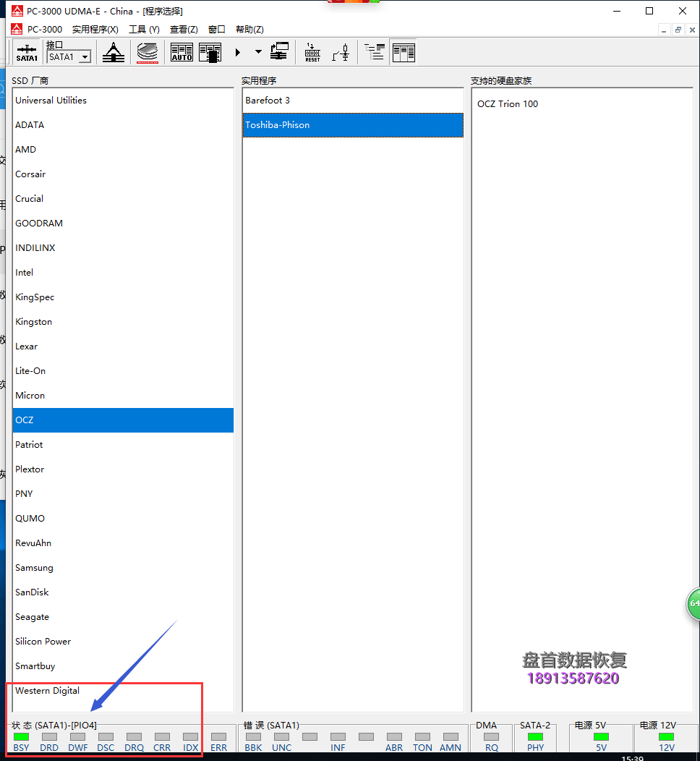Viewport: 700px width, 761px height.
Task: Open the 窗口 menu
Action: pos(216,29)
